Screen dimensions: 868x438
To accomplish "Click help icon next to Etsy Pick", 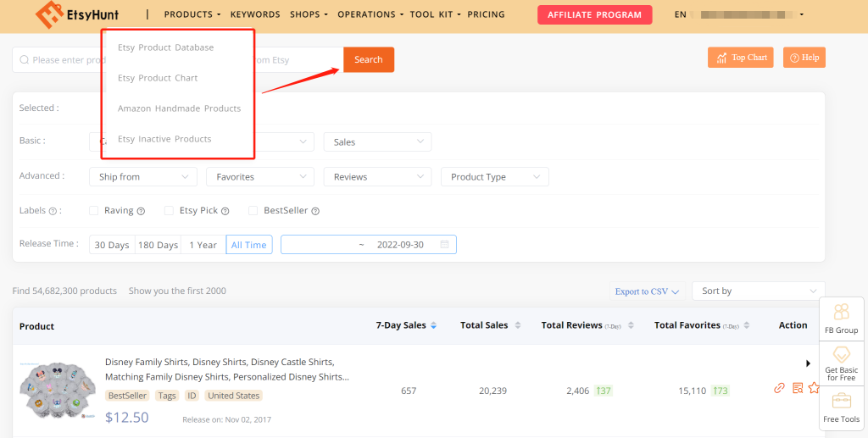I will coord(225,211).
